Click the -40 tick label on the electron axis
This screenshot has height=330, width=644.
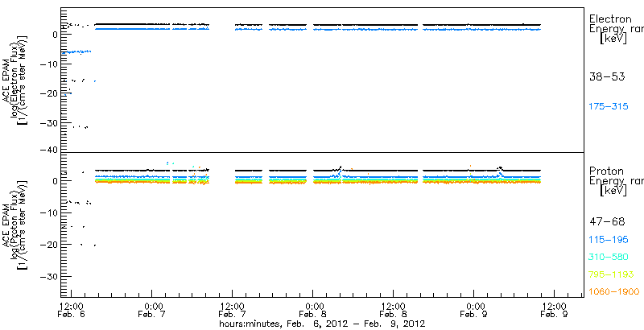pyautogui.click(x=48, y=150)
